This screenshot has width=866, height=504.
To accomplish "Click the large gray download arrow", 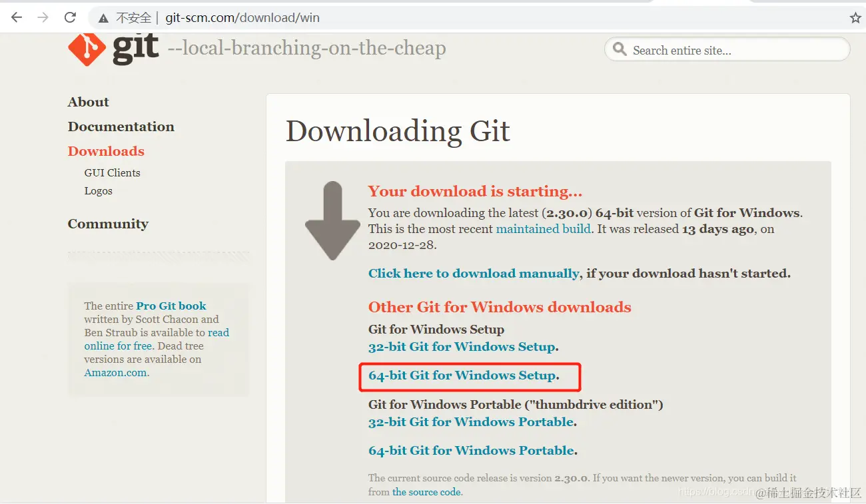I will (x=332, y=220).
